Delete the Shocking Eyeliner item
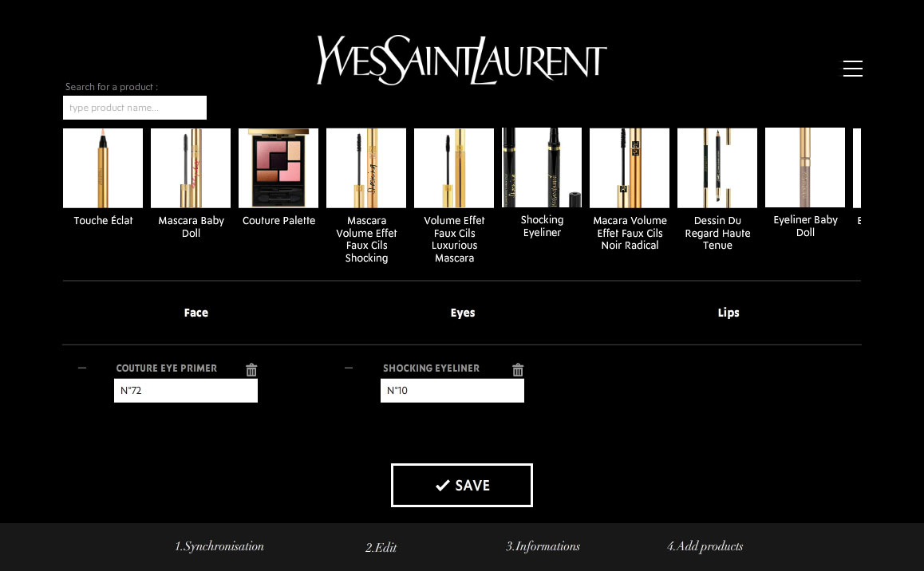This screenshot has width=924, height=571. [518, 370]
